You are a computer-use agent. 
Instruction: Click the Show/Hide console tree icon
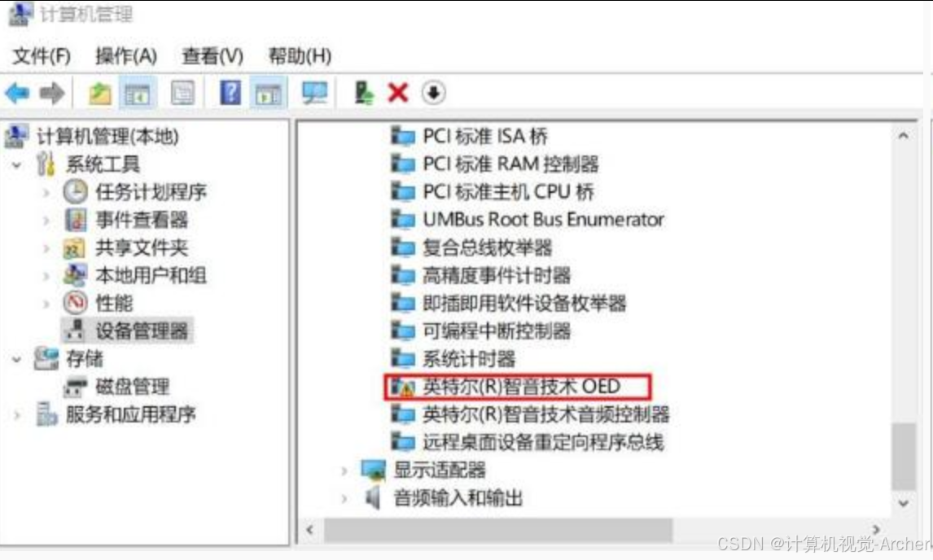pos(138,94)
